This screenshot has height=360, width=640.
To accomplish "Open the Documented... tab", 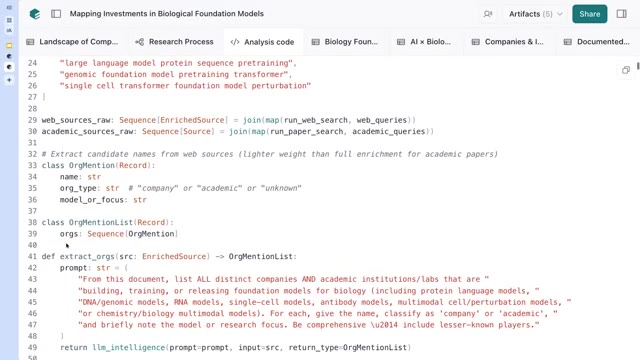I will click(x=596, y=42).
